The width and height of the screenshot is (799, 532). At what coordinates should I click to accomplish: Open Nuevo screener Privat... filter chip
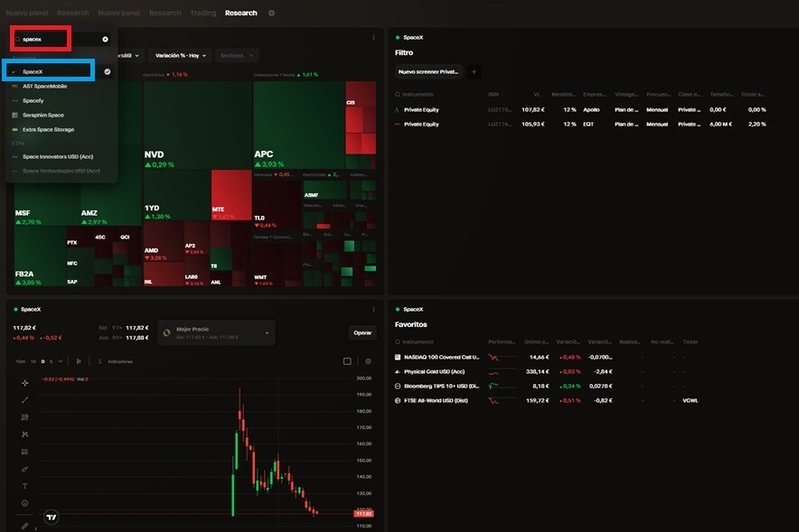pos(428,71)
